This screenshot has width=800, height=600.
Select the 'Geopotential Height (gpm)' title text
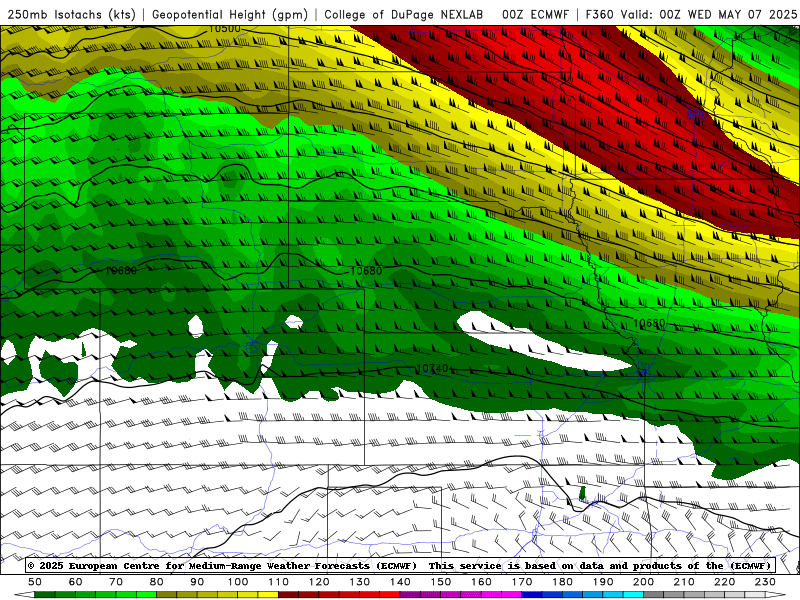point(230,14)
